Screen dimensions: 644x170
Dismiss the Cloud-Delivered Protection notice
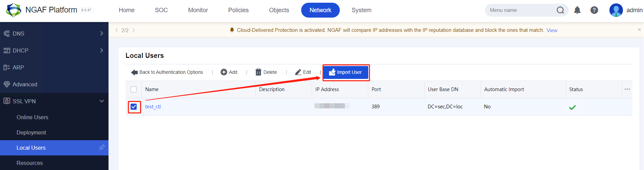(x=639, y=30)
